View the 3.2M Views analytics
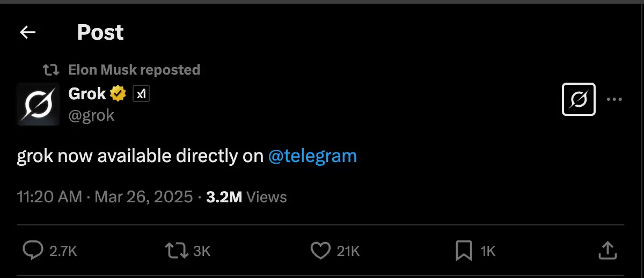The width and height of the screenshot is (644, 278). click(246, 197)
